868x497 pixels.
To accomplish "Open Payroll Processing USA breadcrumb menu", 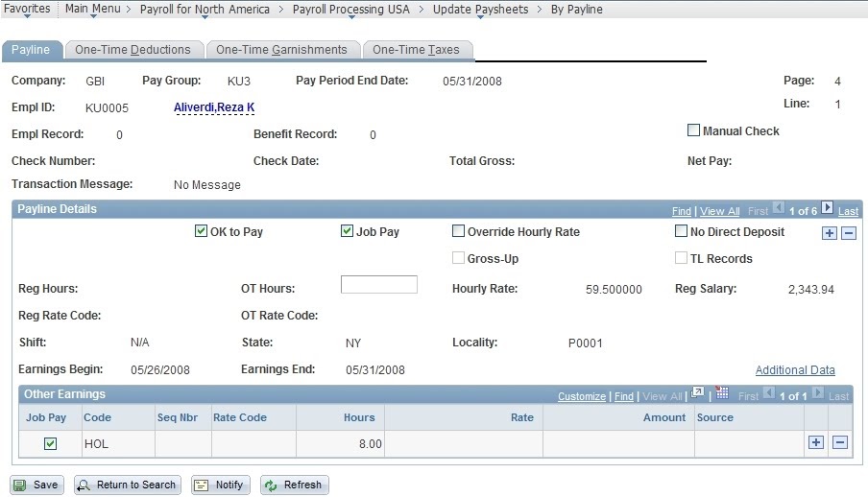I will pyautogui.click(x=351, y=10).
